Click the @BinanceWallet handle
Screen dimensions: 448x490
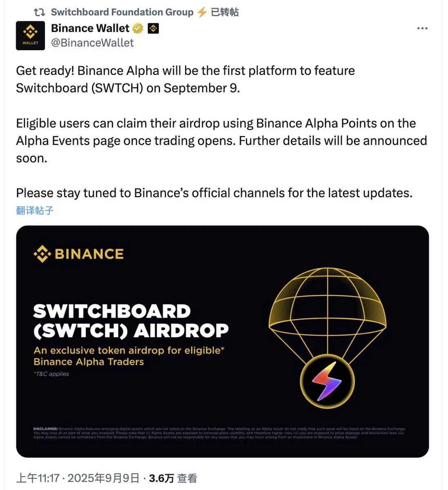92,43
